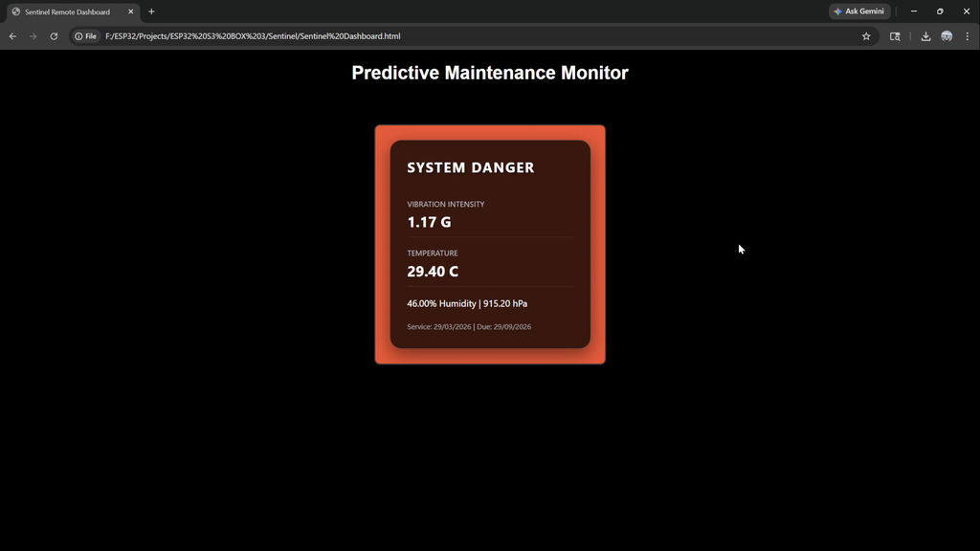The image size is (980, 551).
Task: Select the address bar URL text
Action: click(x=253, y=36)
